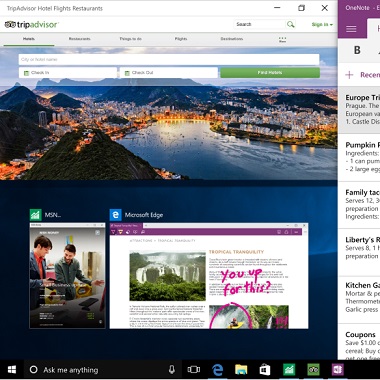Snap the Microsoft Edge window thumbnail
The width and height of the screenshot is (380, 380).
click(209, 276)
